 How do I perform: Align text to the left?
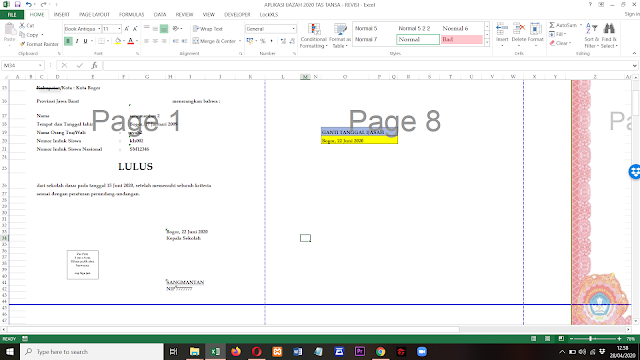[147, 41]
